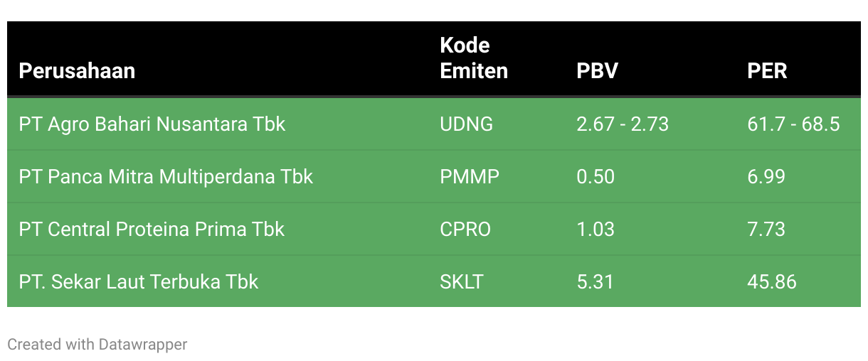Viewport: 868px width, 361px height.
Task: Click the CPRO ticker code
Action: click(x=465, y=230)
